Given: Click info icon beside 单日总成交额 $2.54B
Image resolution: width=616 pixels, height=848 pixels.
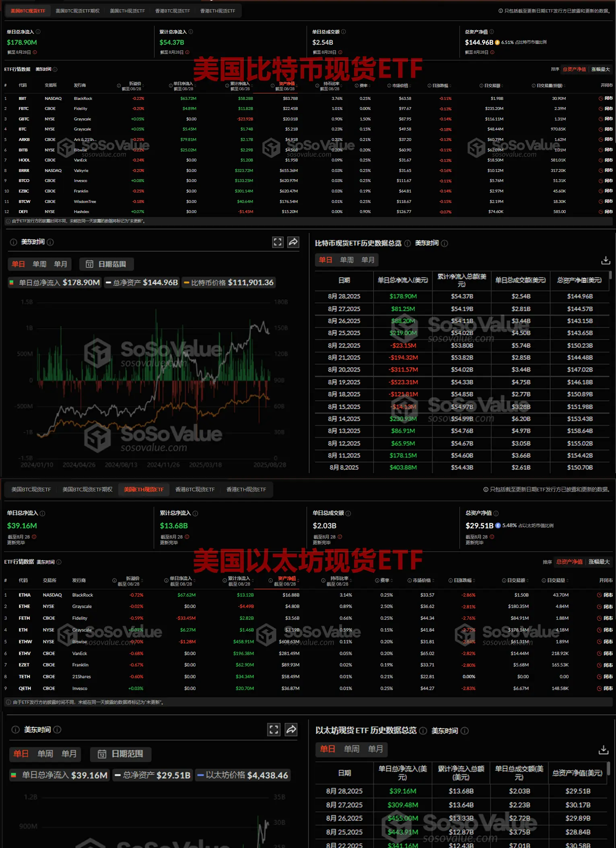Looking at the screenshot, I should 343,32.
